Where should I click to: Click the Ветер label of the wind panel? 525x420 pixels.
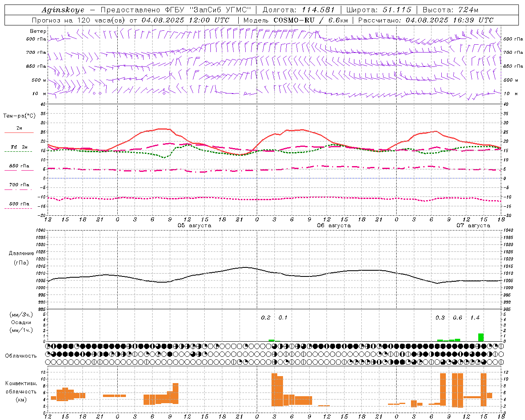click(x=38, y=31)
